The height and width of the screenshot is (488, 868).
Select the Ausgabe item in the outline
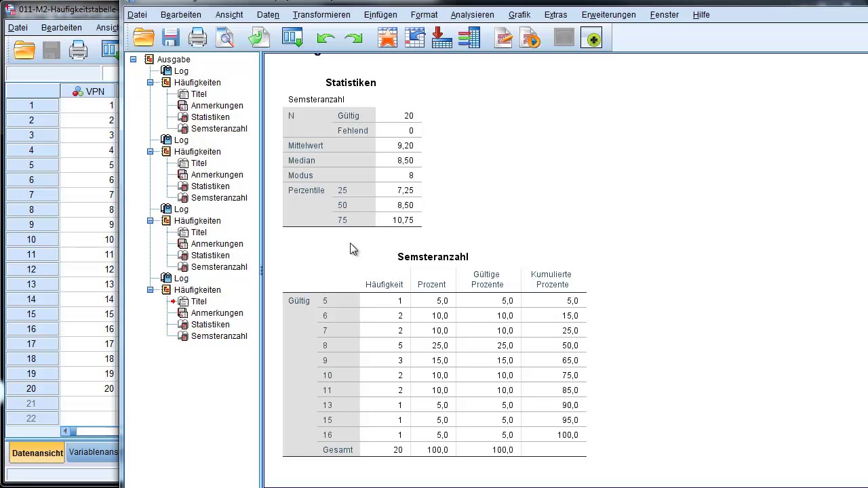tap(174, 60)
